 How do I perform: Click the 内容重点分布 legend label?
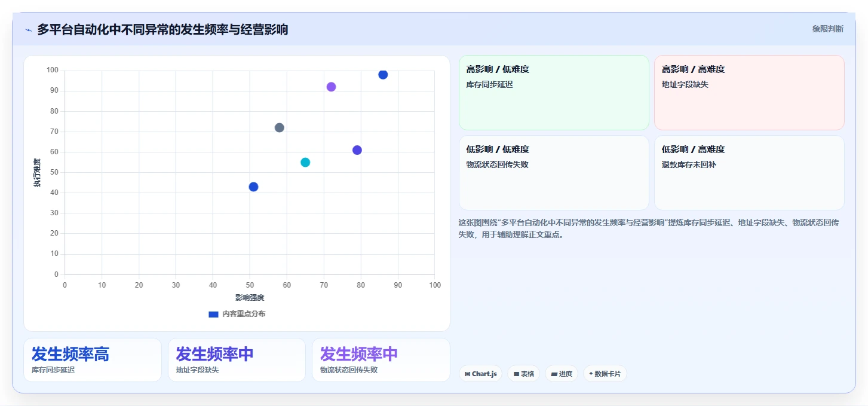tap(244, 314)
